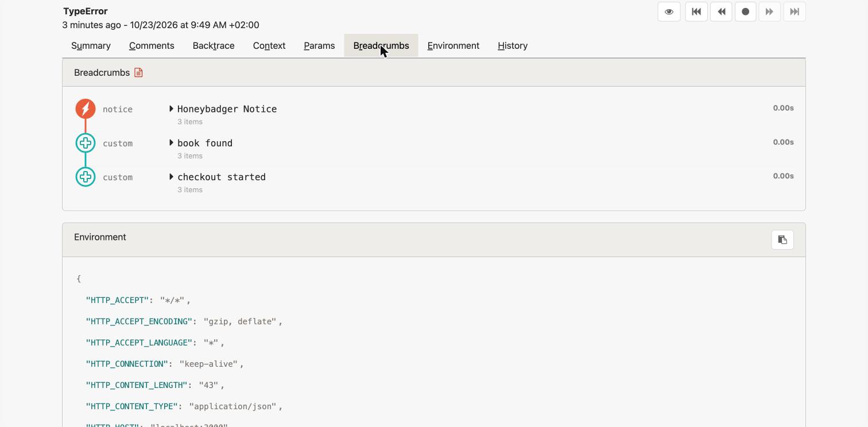Image resolution: width=868 pixels, height=427 pixels.
Task: Go to the next notice
Action: 770,11
